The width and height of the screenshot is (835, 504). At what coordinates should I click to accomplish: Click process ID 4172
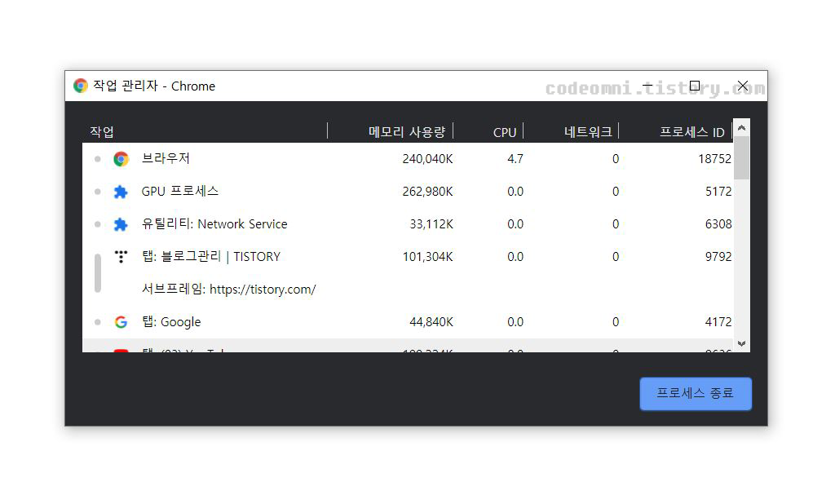(x=718, y=322)
